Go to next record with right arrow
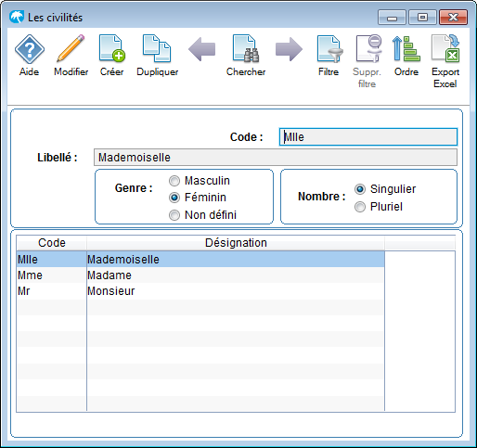Viewport: 477px width, 448px height. [x=289, y=49]
